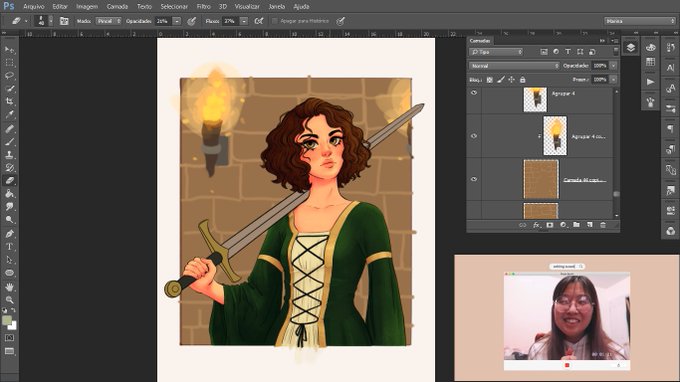Hide the Camada 46 copy layer
Image resolution: width=680 pixels, height=382 pixels.
coord(474,179)
